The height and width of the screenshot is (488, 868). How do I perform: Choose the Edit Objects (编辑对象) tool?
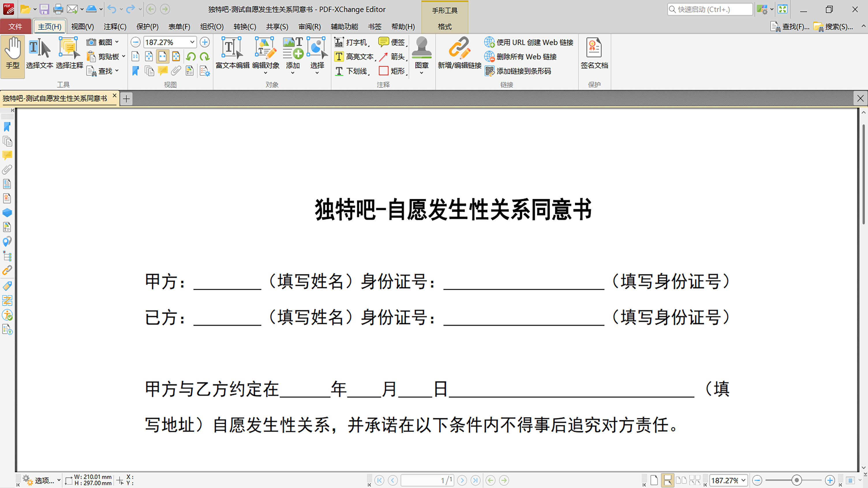click(266, 53)
